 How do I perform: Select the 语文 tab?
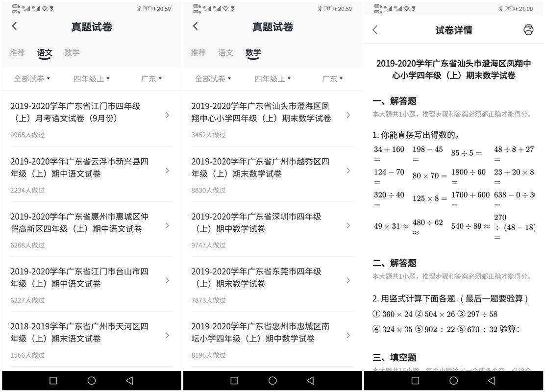tap(45, 53)
